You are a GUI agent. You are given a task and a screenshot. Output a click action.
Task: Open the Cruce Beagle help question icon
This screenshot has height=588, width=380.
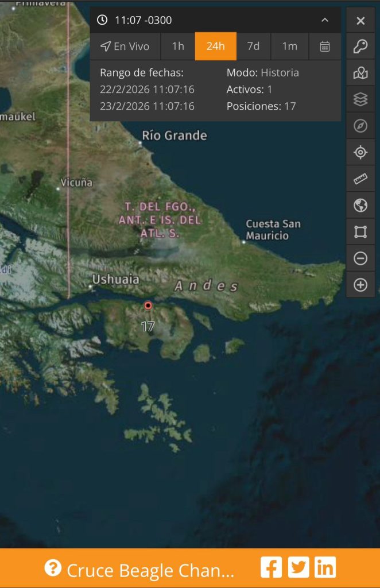click(53, 568)
